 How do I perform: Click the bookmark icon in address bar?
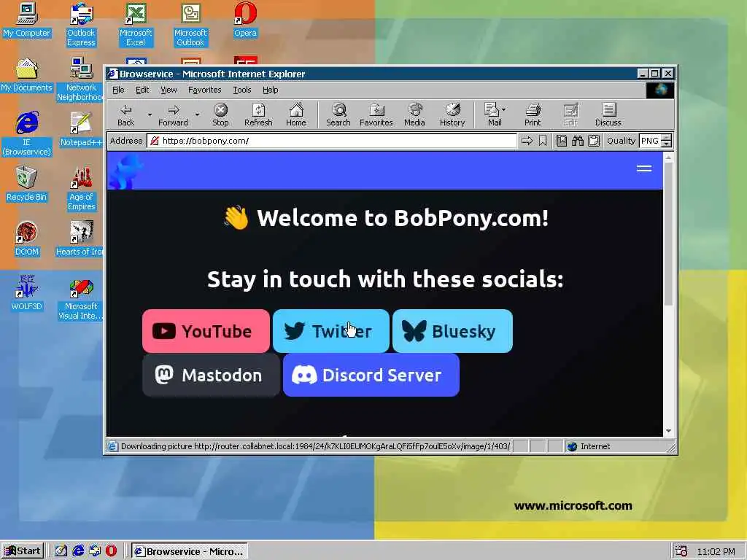point(543,141)
